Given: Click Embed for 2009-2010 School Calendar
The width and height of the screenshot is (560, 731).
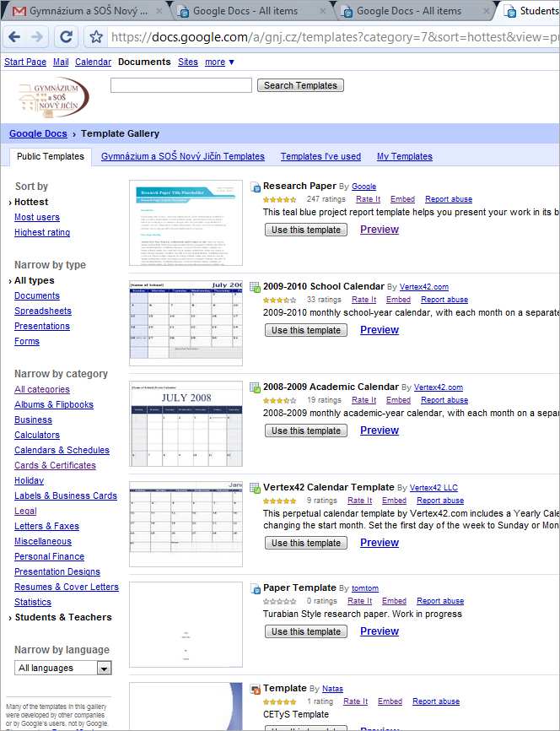Looking at the screenshot, I should coord(398,300).
